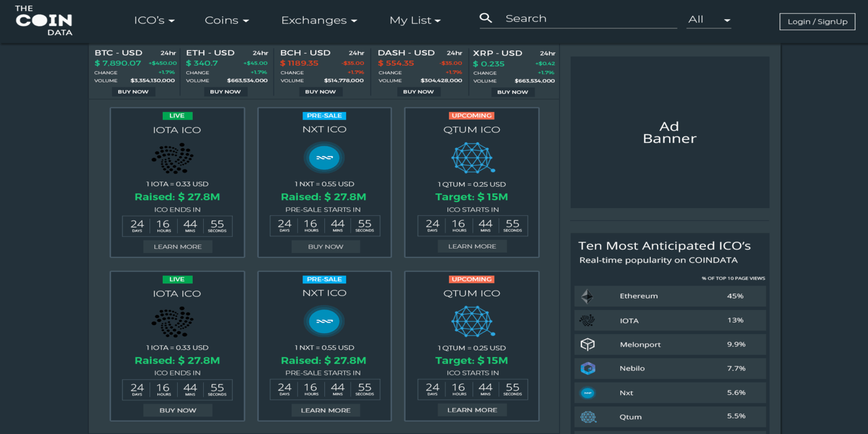
Task: Select the Nxt row showing 5.6%
Action: (670, 392)
